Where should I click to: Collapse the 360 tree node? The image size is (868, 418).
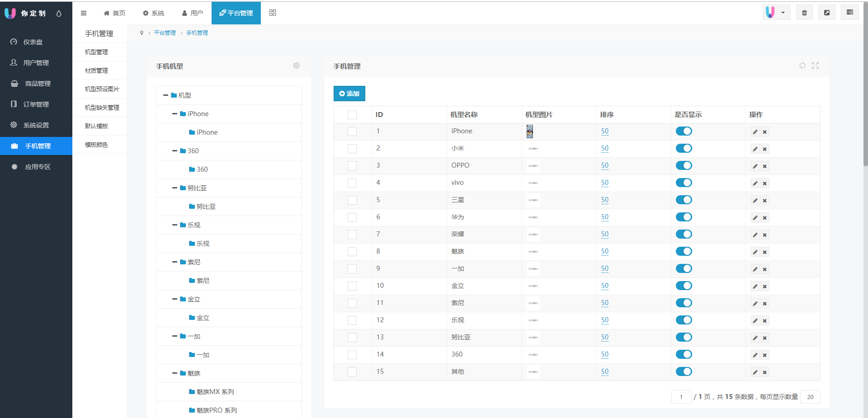click(x=175, y=151)
